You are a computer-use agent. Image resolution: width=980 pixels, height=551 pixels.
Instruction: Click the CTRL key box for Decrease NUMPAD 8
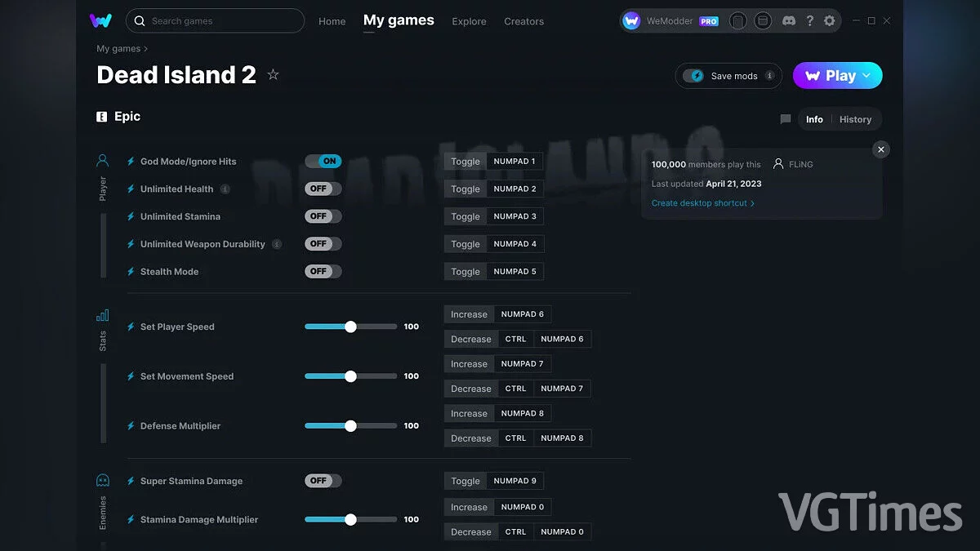(515, 438)
